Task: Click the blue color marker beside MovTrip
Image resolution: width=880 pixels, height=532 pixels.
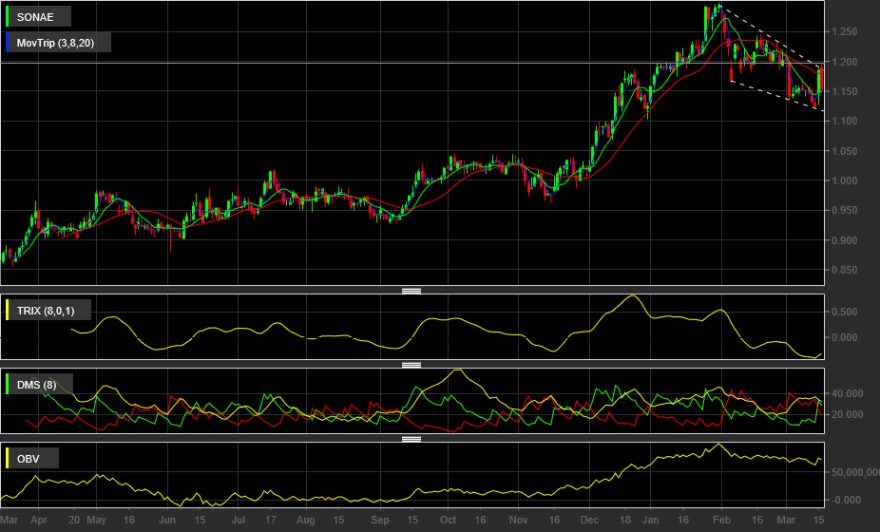Action: [x=7, y=43]
